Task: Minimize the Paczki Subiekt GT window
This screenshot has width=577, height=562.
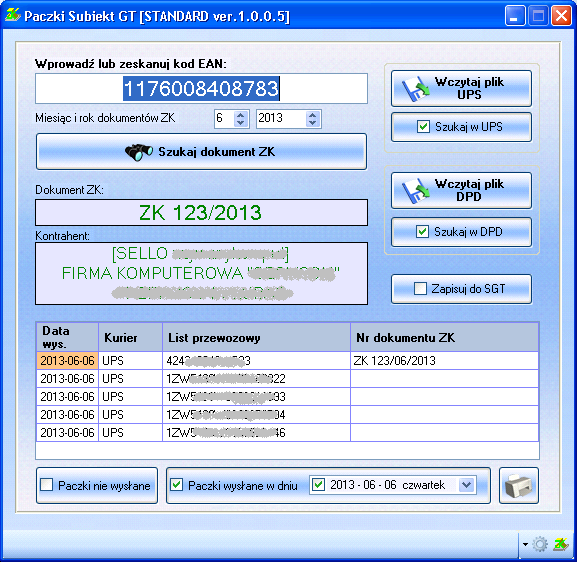Action: 515,16
